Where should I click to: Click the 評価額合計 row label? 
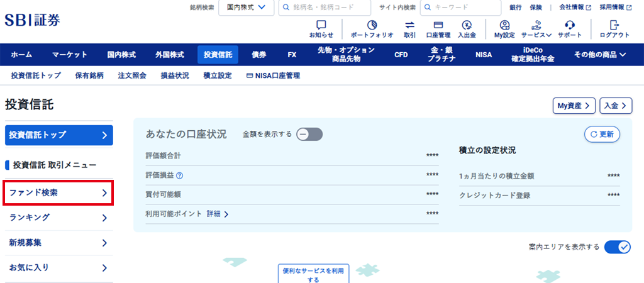pyautogui.click(x=163, y=156)
